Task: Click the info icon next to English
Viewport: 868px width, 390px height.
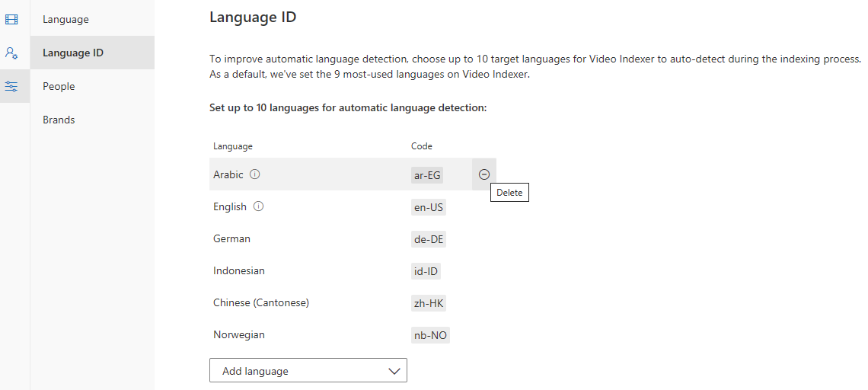Action: click(x=258, y=206)
